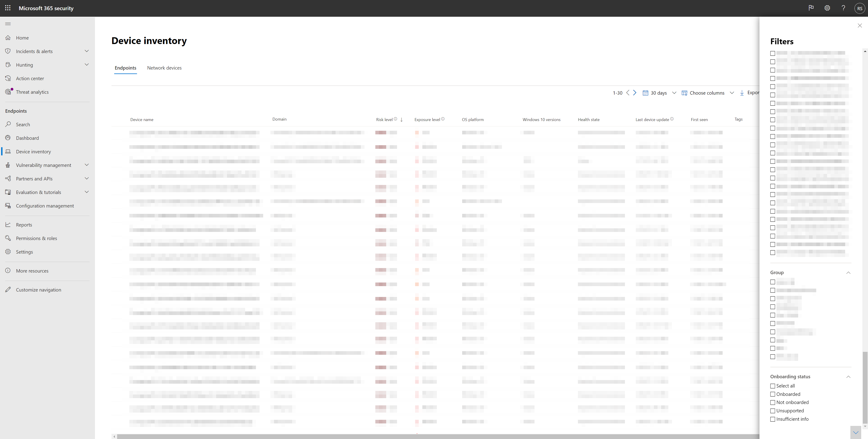Open the help question mark icon
Screen dimensions: 868x439
point(843,8)
